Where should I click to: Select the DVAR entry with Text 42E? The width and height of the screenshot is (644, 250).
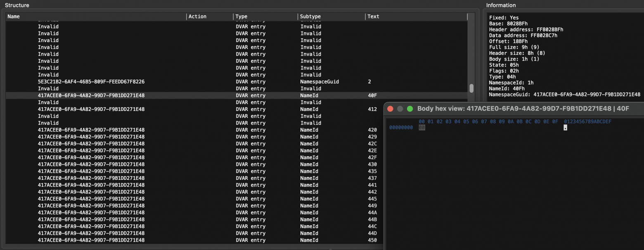coord(195,151)
